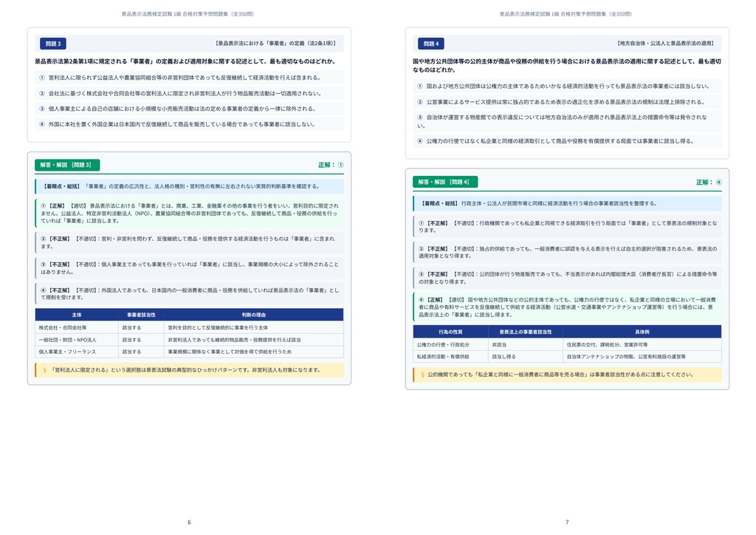Viewport: 756px width, 535px height.
Task: Click the cell 該当し得る
Action: [526, 356]
